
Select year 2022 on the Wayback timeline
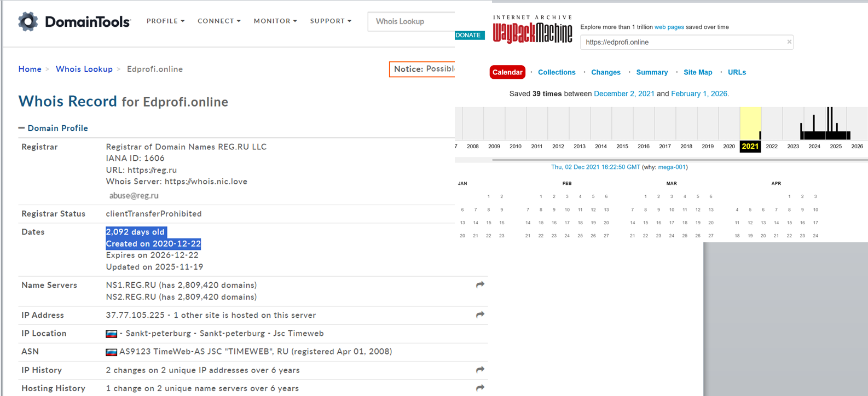click(x=772, y=146)
